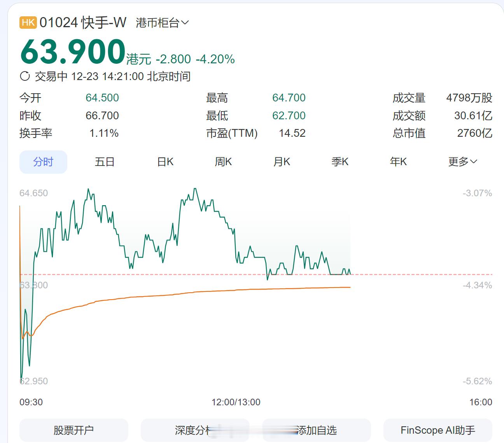Click the trading status text 交易中 12-23 14:21:00
504x443 pixels.
coord(89,76)
